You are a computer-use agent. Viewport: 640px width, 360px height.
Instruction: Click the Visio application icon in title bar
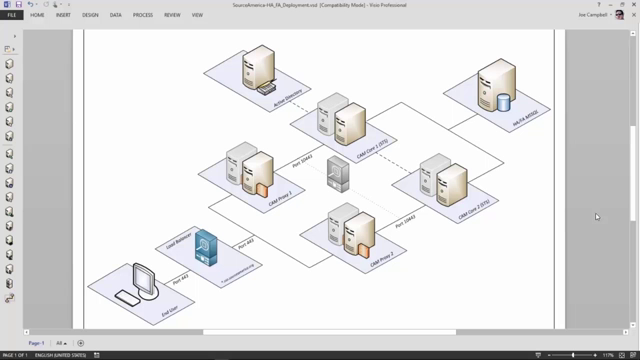click(7, 4)
